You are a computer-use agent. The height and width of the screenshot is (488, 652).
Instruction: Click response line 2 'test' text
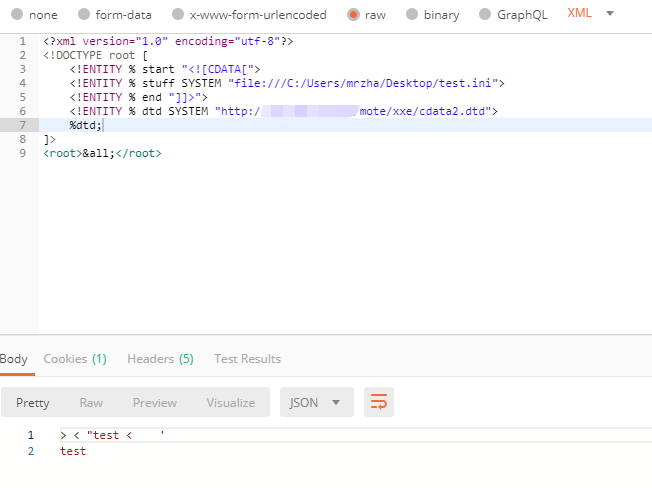pyautogui.click(x=73, y=451)
